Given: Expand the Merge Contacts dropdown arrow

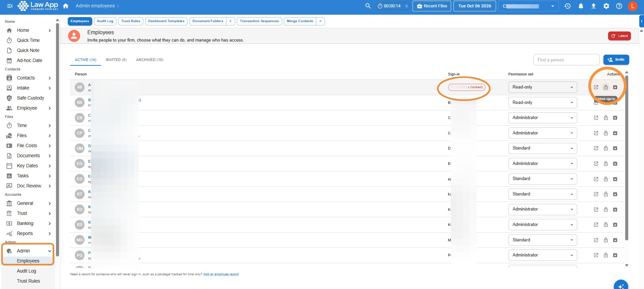Looking at the screenshot, I should pyautogui.click(x=320, y=21).
